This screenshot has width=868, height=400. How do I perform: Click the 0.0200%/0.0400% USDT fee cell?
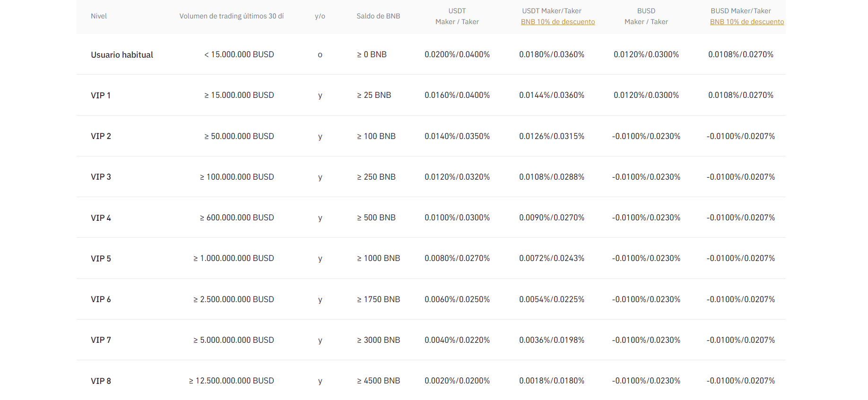coord(457,54)
